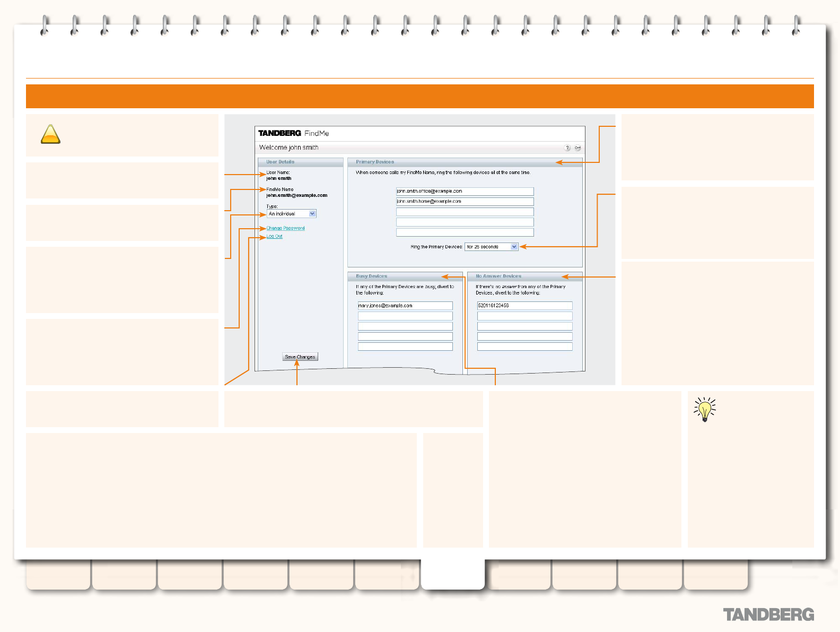Follow the Change Password link
840x632 pixels.
point(285,228)
